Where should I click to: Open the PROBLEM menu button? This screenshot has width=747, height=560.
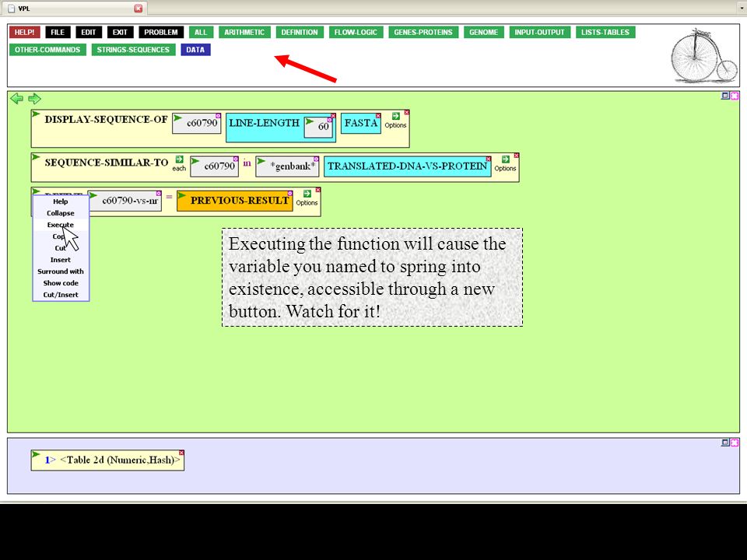tap(161, 32)
